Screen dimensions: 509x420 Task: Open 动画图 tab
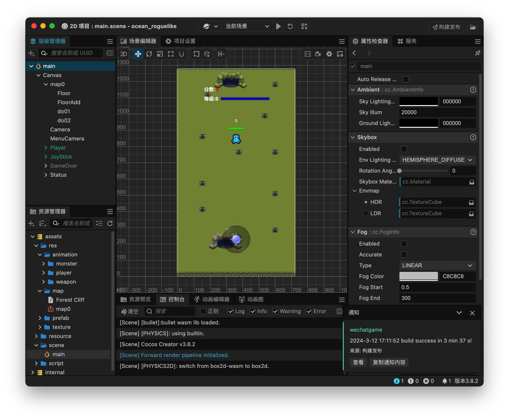click(x=251, y=299)
